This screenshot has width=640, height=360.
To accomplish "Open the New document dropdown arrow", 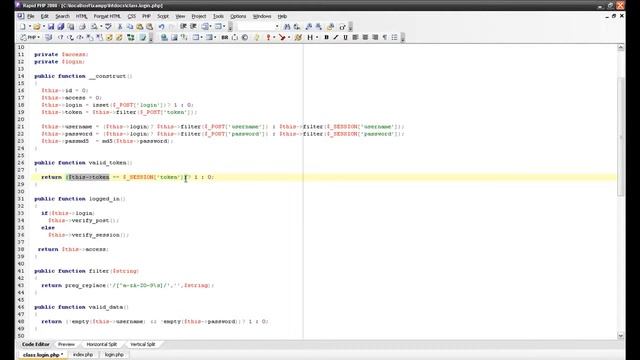I will (30, 27).
